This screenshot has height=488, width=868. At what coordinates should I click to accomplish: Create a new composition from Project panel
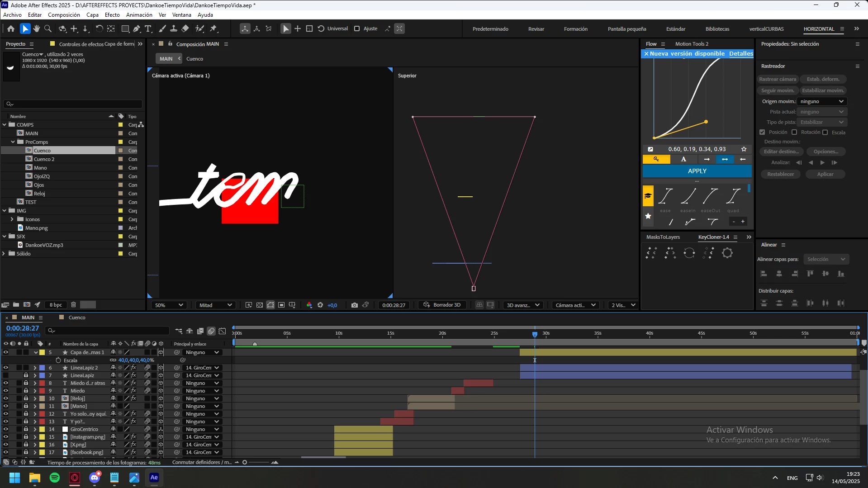[x=27, y=305]
